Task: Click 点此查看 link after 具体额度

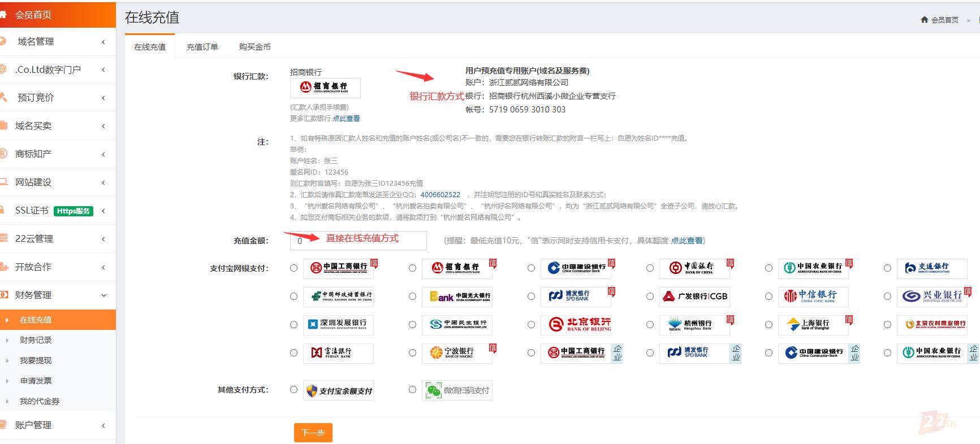Action: (687, 241)
